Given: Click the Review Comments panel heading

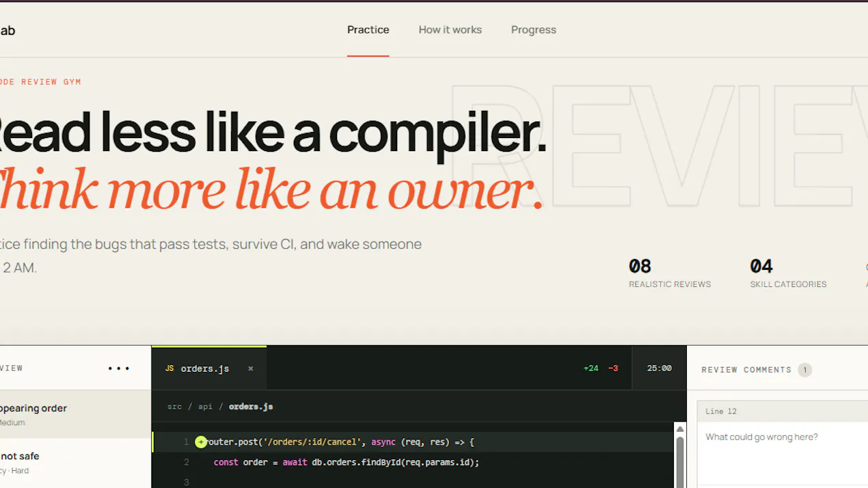Looking at the screenshot, I should 746,370.
